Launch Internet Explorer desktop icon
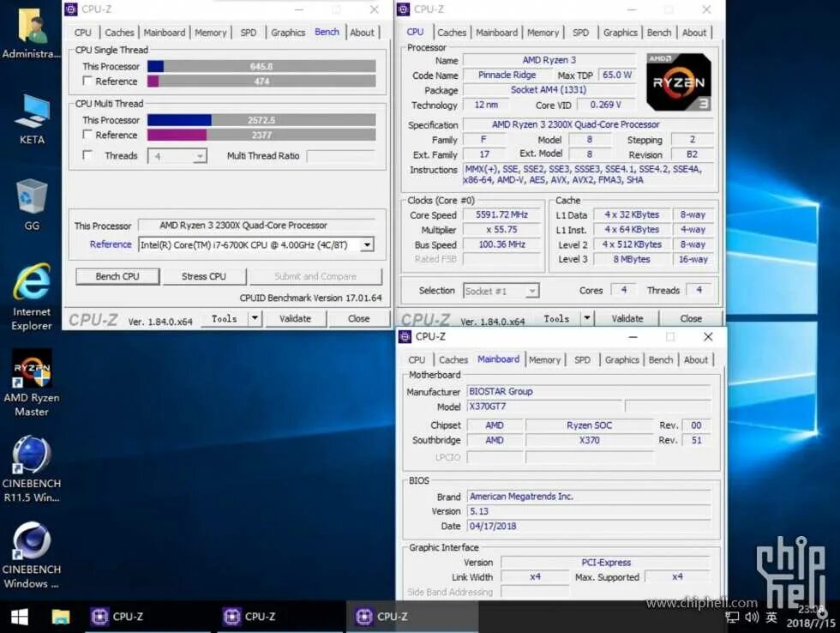 32,297
